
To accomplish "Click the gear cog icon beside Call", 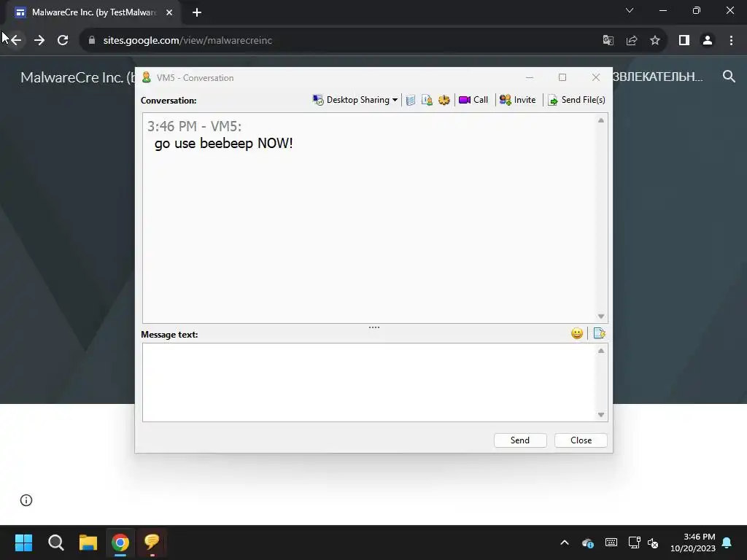I will 444,100.
